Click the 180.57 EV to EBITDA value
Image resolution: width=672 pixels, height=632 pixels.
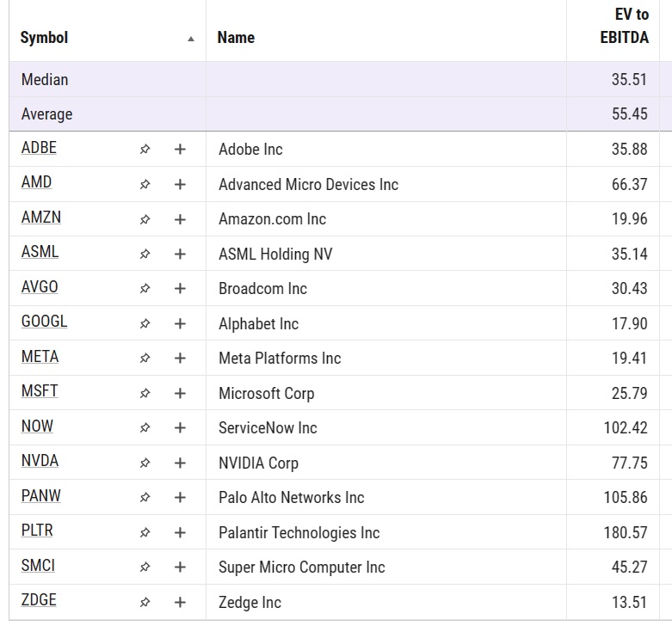[626, 532]
